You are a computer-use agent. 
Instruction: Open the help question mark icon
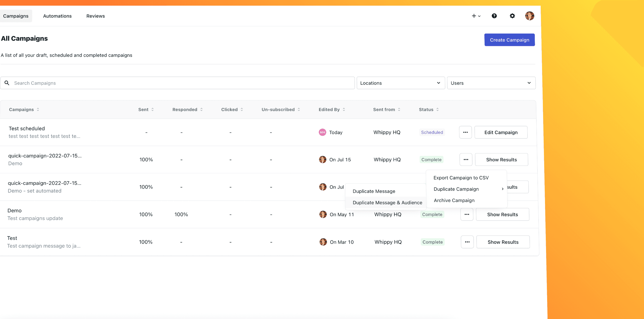494,16
